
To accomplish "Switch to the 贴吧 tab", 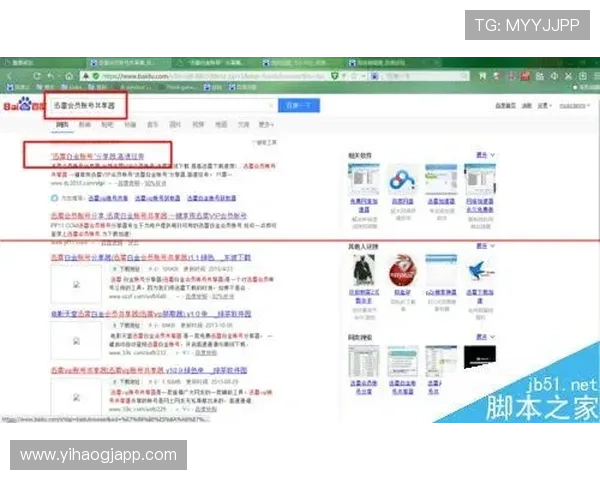I will click(108, 124).
